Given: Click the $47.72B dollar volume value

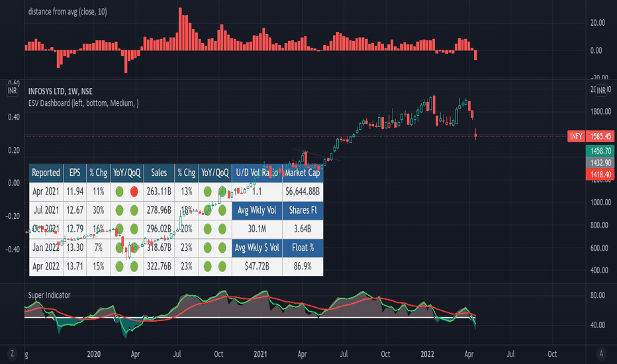Looking at the screenshot, I should point(257,267).
